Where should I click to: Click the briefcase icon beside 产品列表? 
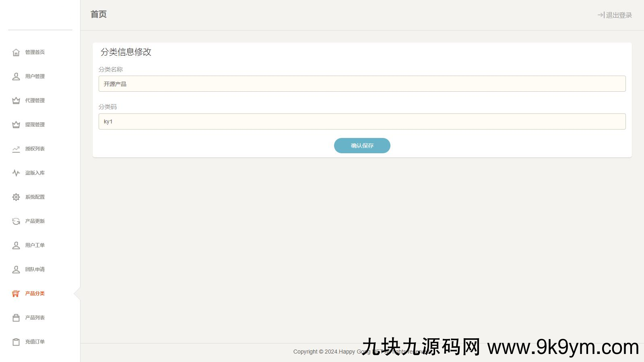tap(16, 318)
